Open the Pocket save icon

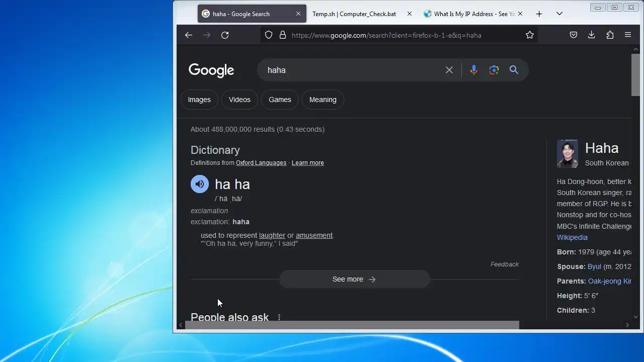574,35
